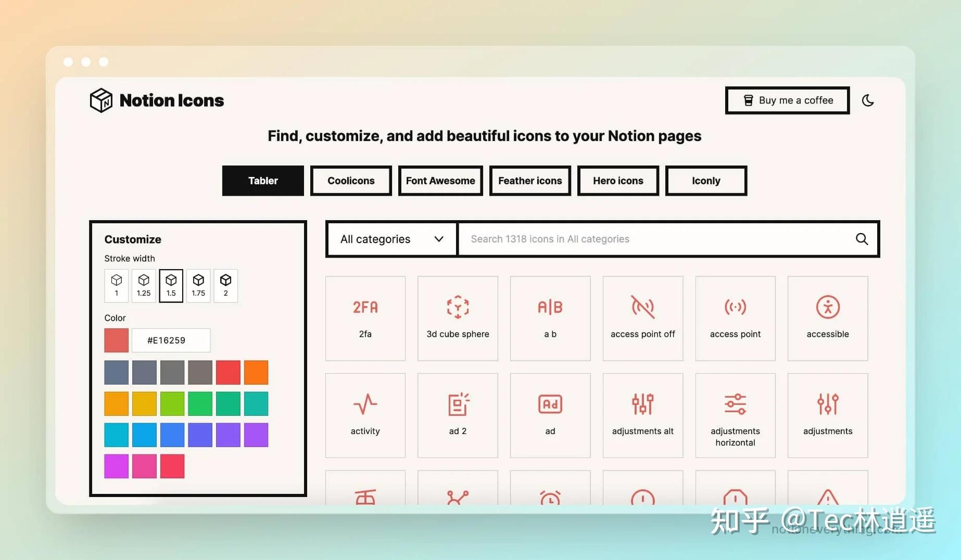Click the 3d cube sphere icon
The width and height of the screenshot is (961, 560).
coord(458,317)
